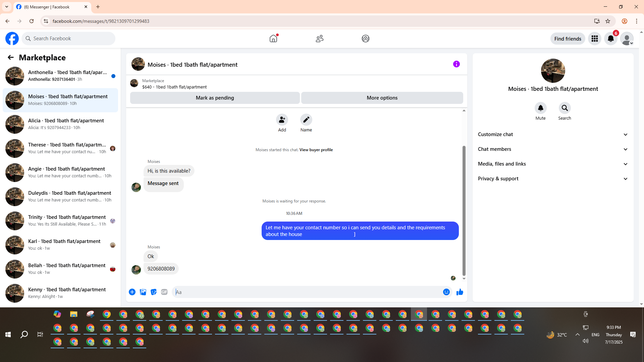Click the browser address bar URL
The width and height of the screenshot is (644, 362).
(101, 21)
